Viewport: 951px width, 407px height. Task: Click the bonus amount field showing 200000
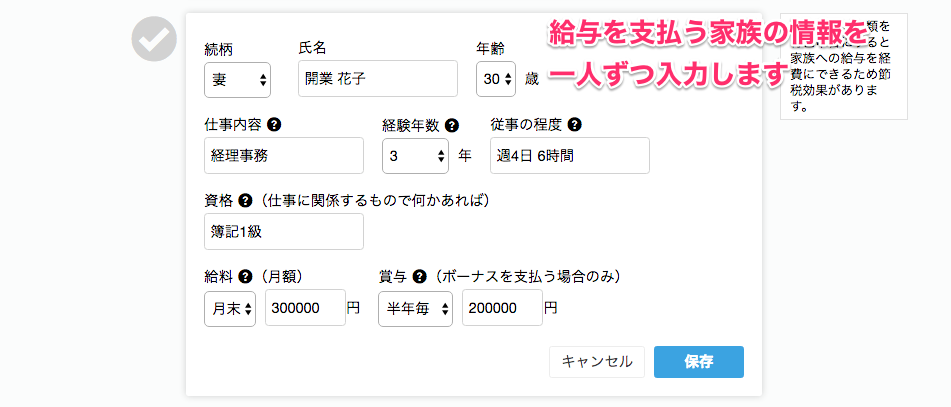502,309
